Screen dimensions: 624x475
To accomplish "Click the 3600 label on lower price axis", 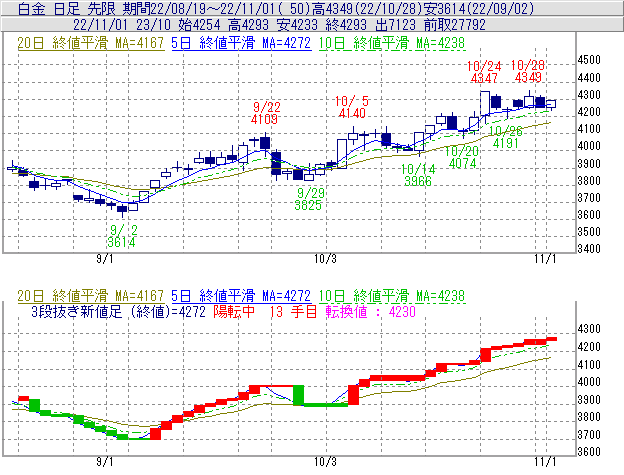I will 589,452.
